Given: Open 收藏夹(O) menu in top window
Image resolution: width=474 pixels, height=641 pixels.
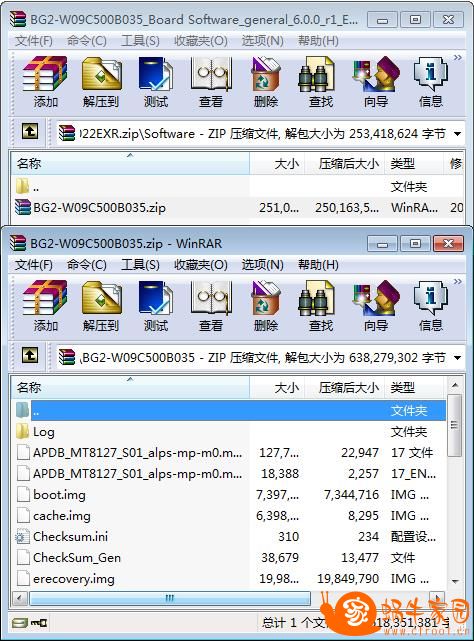Looking at the screenshot, I should [x=201, y=41].
